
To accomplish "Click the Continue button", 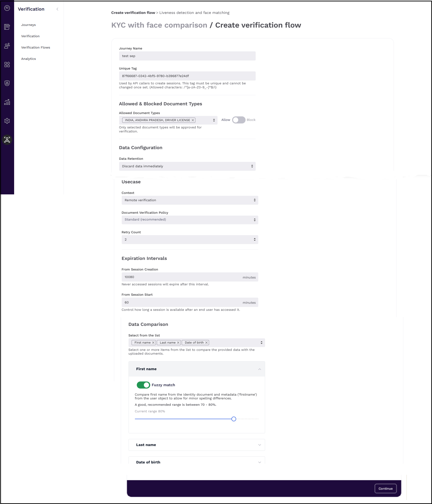I will point(385,488).
